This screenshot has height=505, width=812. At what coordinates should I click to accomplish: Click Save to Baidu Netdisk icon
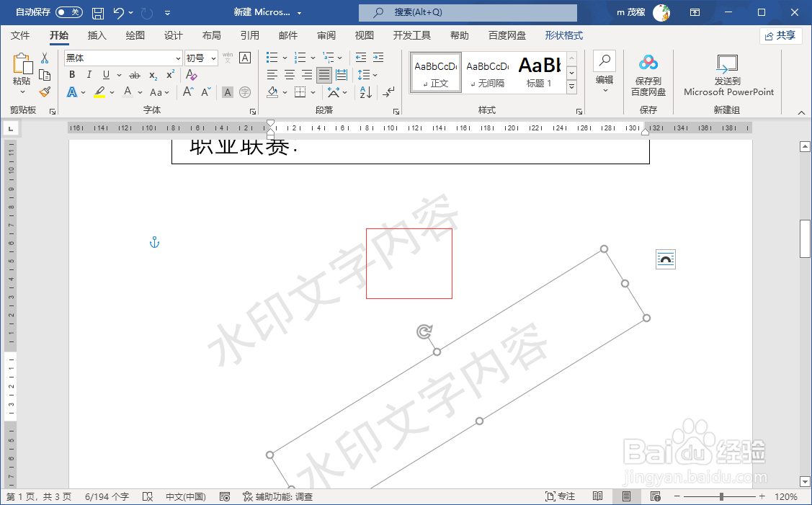648,63
